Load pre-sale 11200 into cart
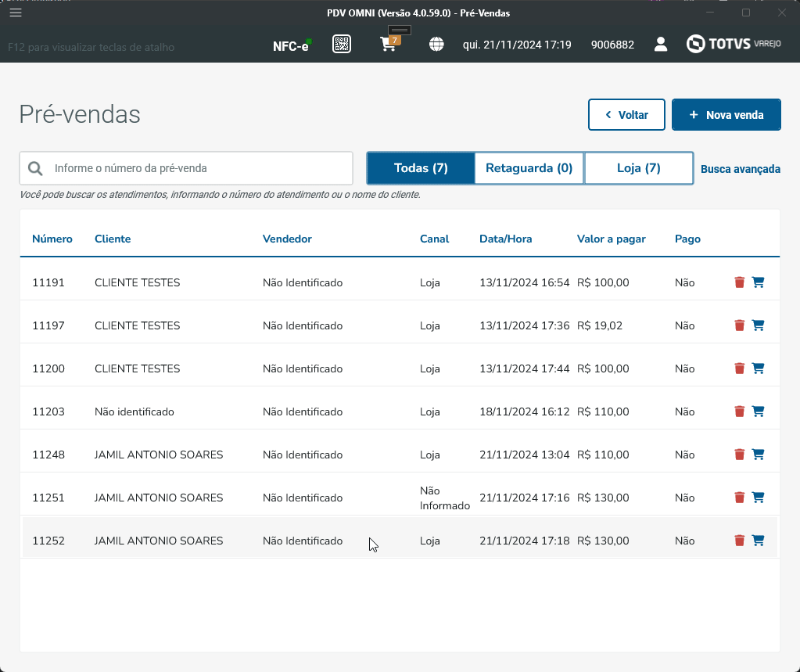This screenshot has width=800, height=672. pos(759,368)
